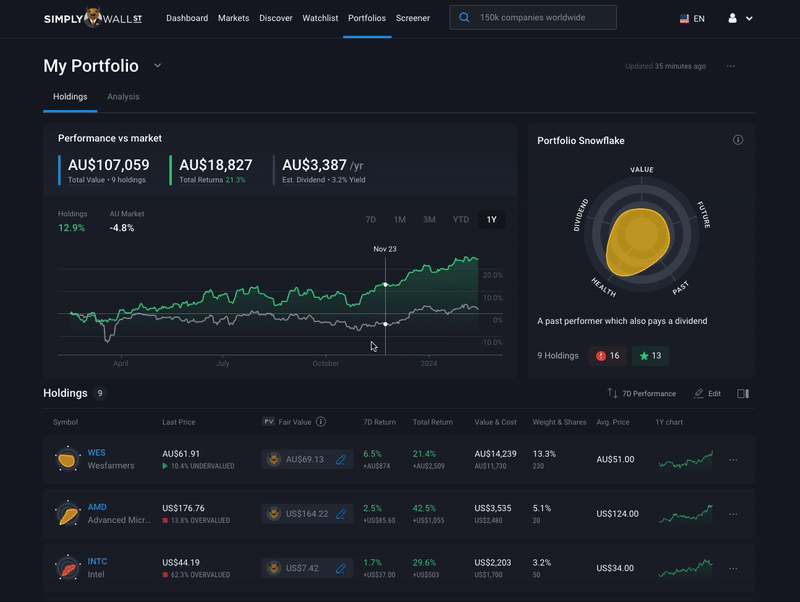Viewport: 800px width, 602px height.
Task: Expand the My Portfolio dropdown chevron
Action: coord(158,65)
